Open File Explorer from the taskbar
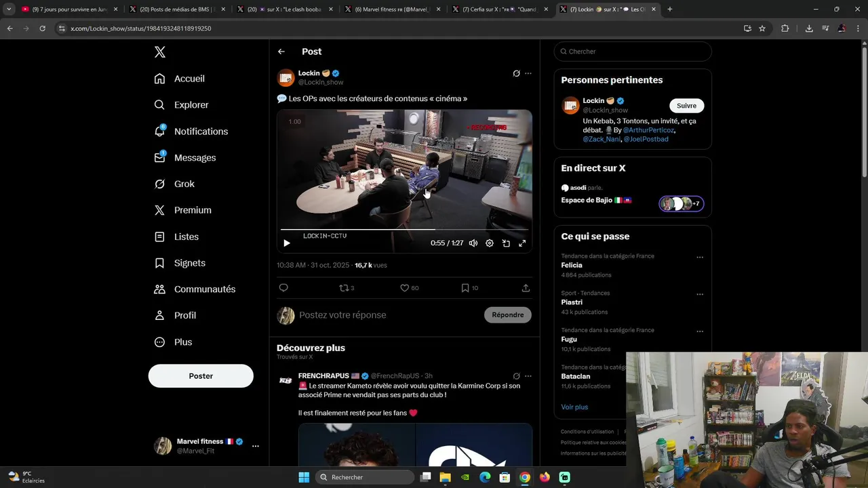This screenshot has height=488, width=868. [446, 477]
